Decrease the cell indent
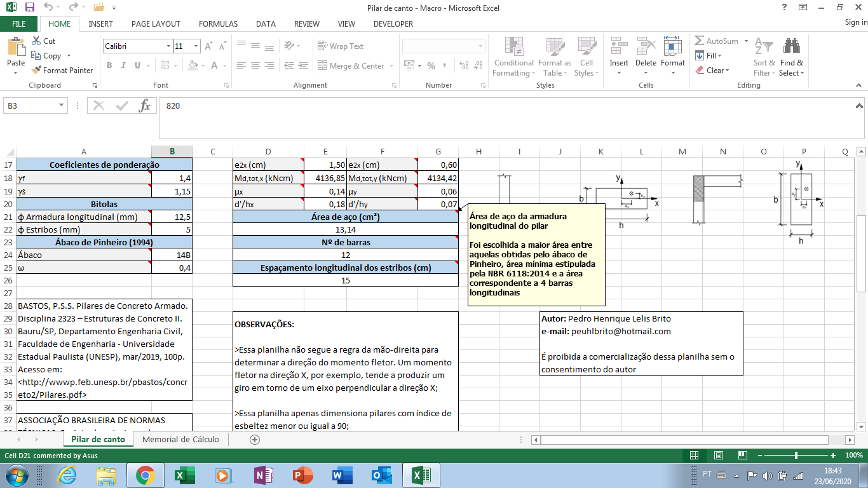This screenshot has height=488, width=868. tap(290, 65)
